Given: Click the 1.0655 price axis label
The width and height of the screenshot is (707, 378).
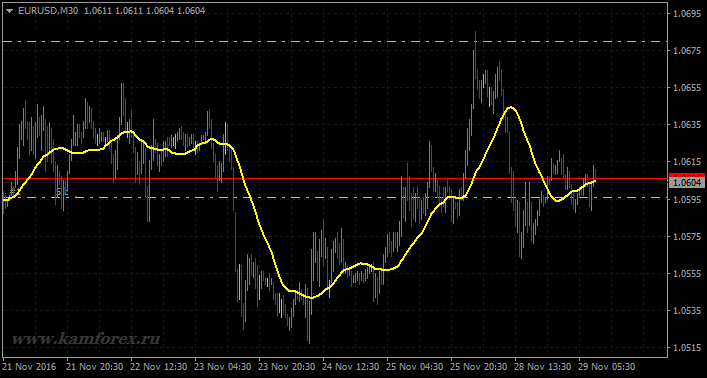Looking at the screenshot, I should [x=687, y=88].
